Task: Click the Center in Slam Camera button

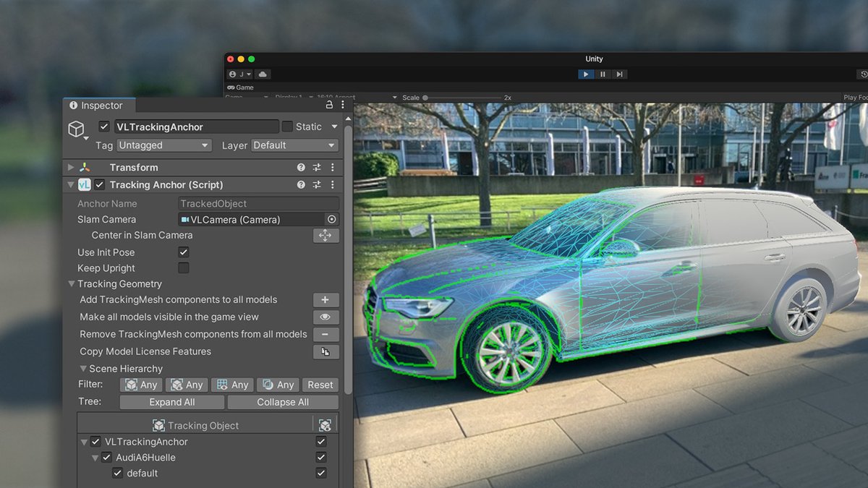Action: (x=325, y=236)
